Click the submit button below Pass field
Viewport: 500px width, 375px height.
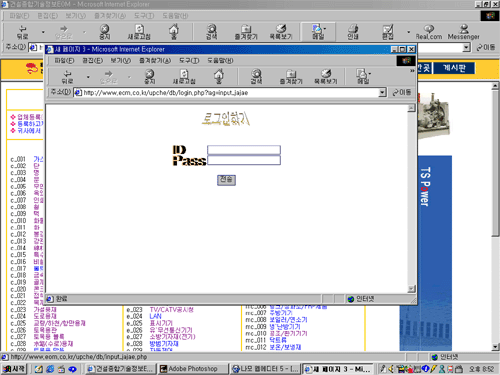(226, 180)
